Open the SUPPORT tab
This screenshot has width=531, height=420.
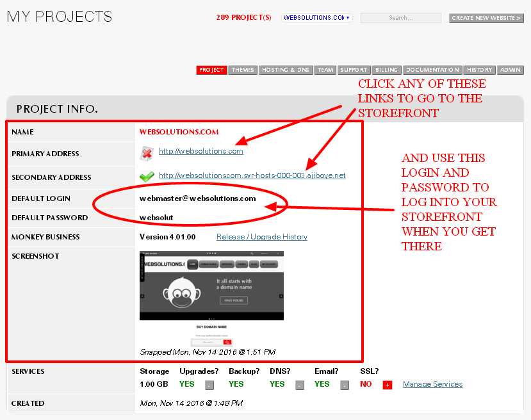pos(354,70)
